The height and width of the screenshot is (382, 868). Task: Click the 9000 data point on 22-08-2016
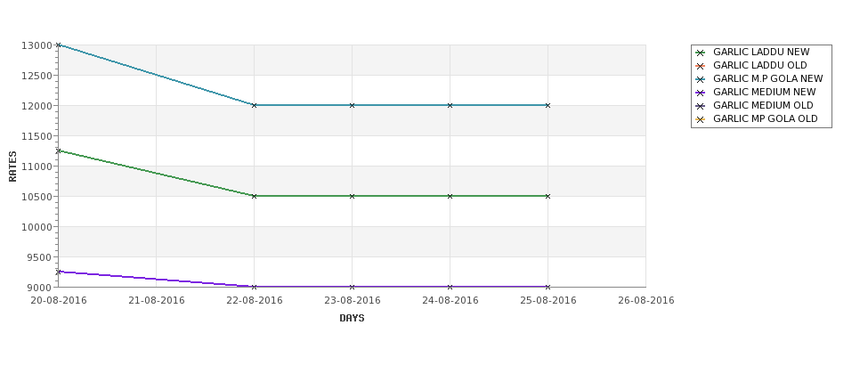tap(255, 287)
